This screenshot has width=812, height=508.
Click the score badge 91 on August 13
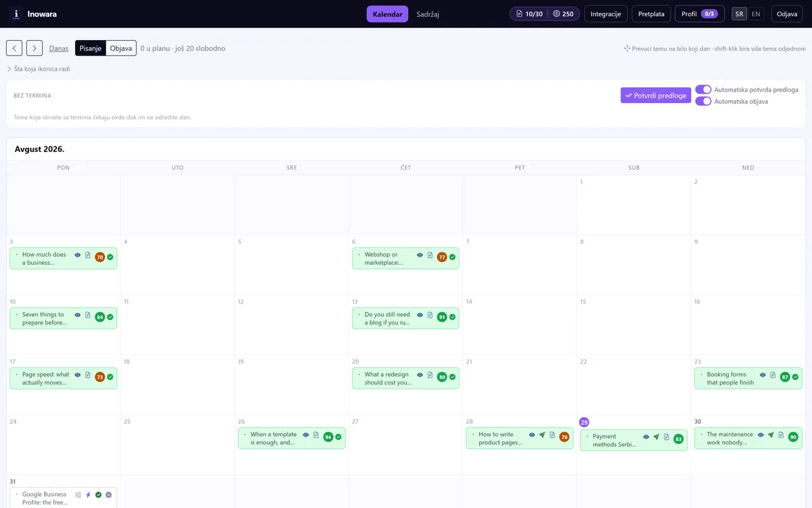(x=442, y=317)
